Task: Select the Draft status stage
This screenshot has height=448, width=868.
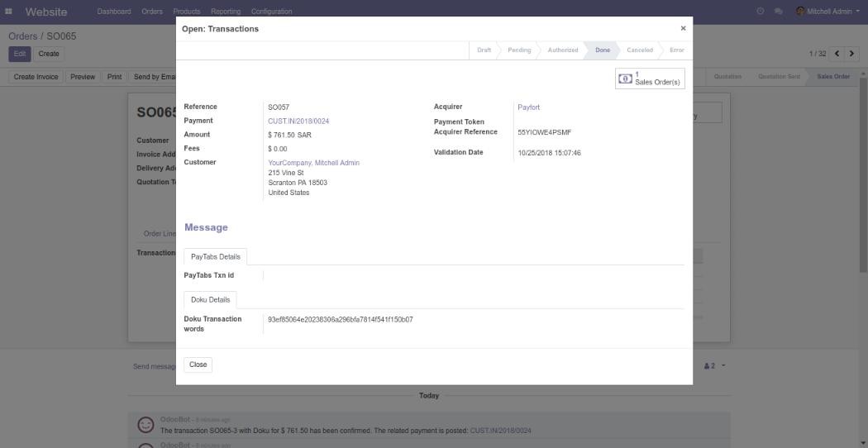Action: click(484, 50)
